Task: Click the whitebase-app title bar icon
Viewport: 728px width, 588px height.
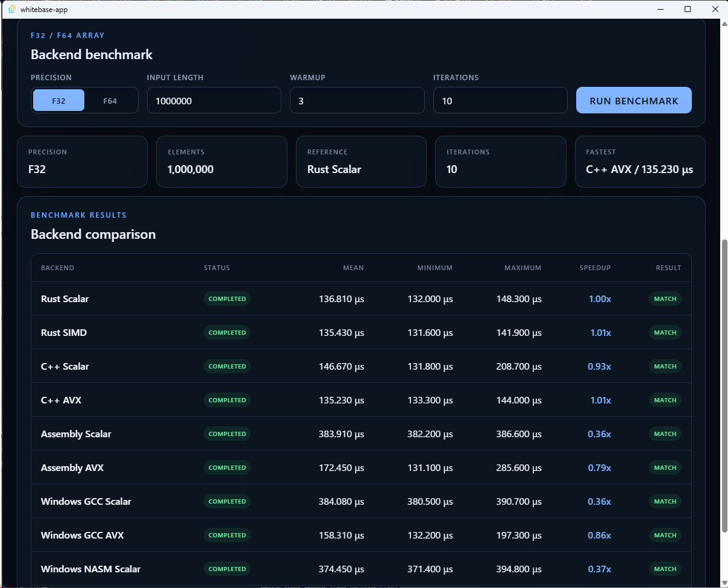Action: [11, 9]
